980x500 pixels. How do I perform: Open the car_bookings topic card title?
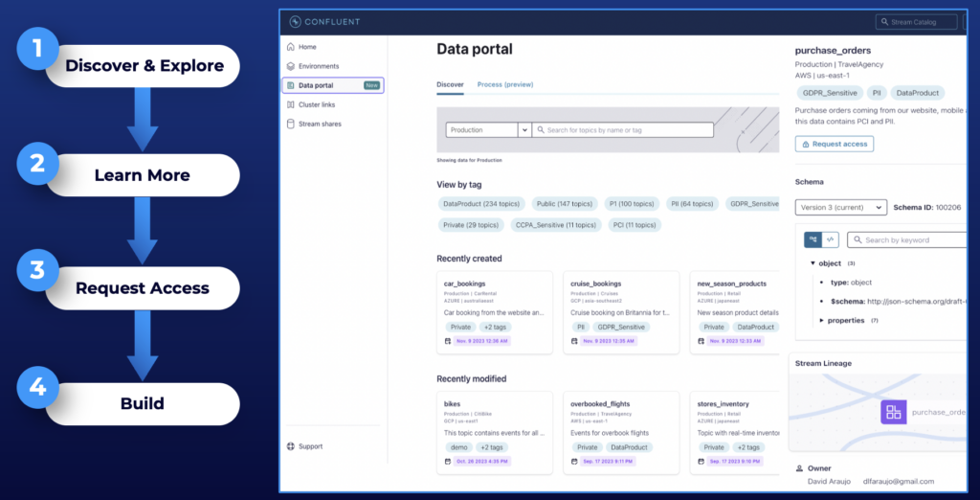(464, 284)
